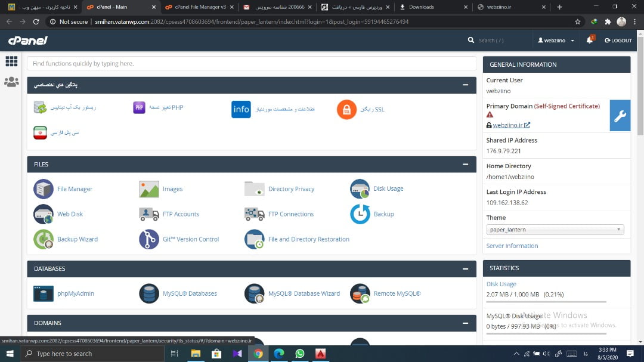Open the MySQL Databases icon
The height and width of the screenshot is (362, 644).
(x=148, y=293)
